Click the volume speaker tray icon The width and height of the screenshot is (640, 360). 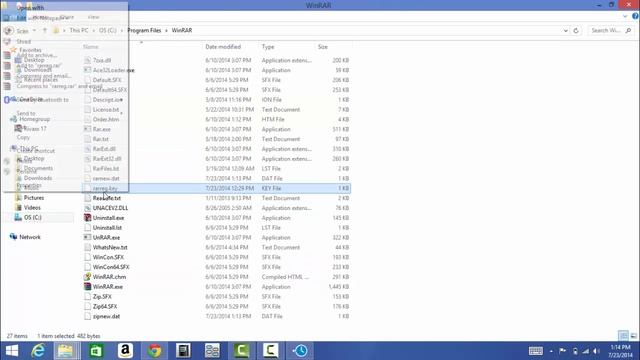pyautogui.click(x=596, y=351)
